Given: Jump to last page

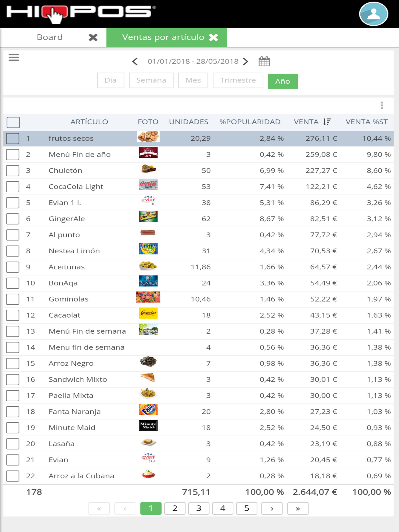Looking at the screenshot, I should tap(298, 508).
